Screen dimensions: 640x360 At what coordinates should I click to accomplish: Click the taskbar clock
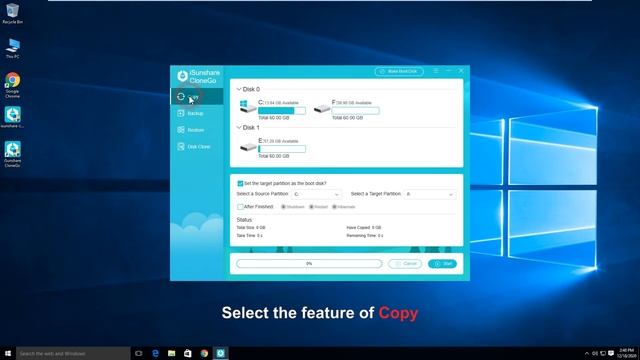627,353
